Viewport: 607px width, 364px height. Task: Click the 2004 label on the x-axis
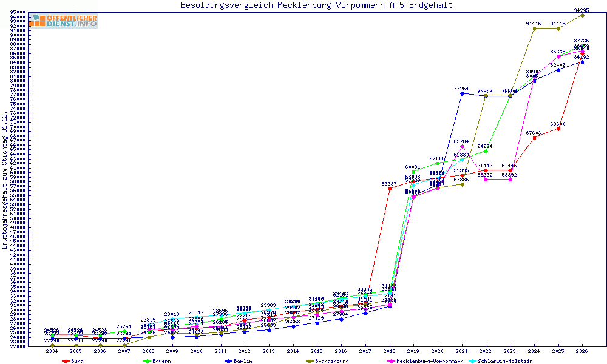[52, 351]
